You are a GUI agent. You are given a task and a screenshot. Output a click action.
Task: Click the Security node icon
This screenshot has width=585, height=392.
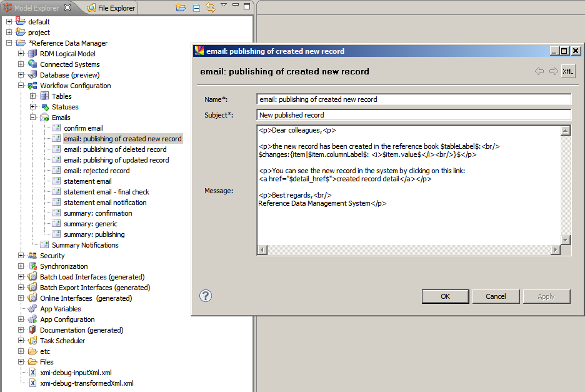click(x=32, y=256)
